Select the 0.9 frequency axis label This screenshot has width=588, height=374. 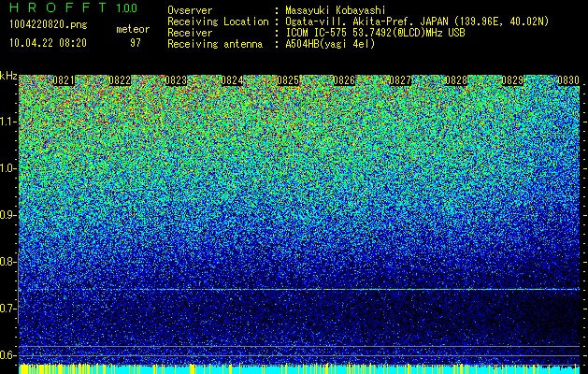click(7, 215)
